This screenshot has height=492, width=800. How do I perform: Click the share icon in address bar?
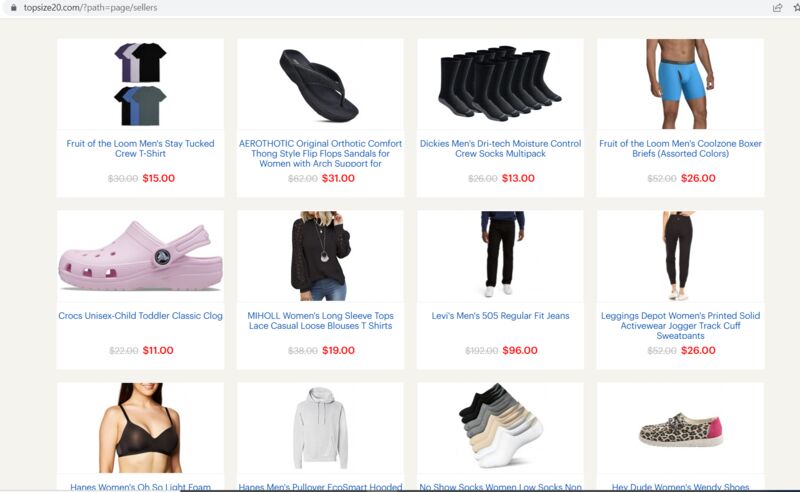(x=778, y=8)
